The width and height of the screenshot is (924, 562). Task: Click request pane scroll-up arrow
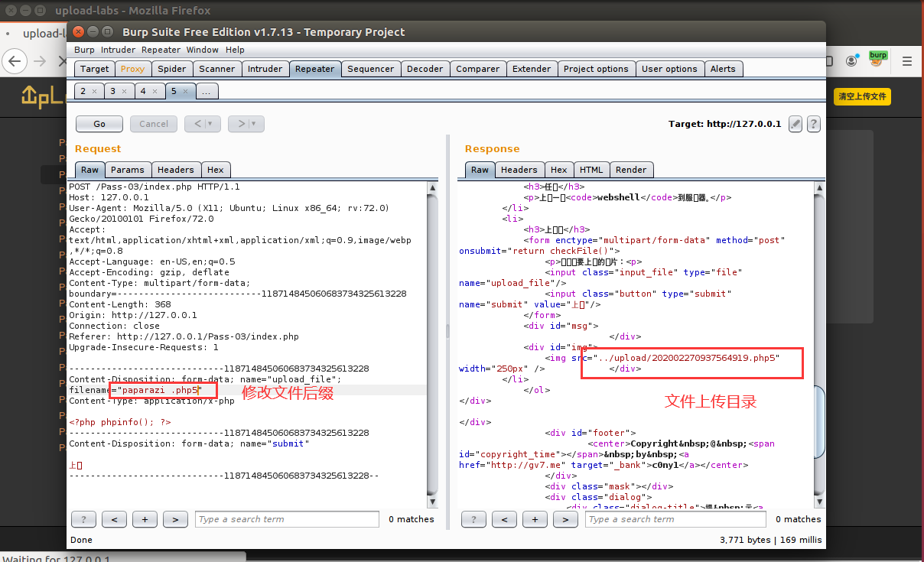click(433, 187)
